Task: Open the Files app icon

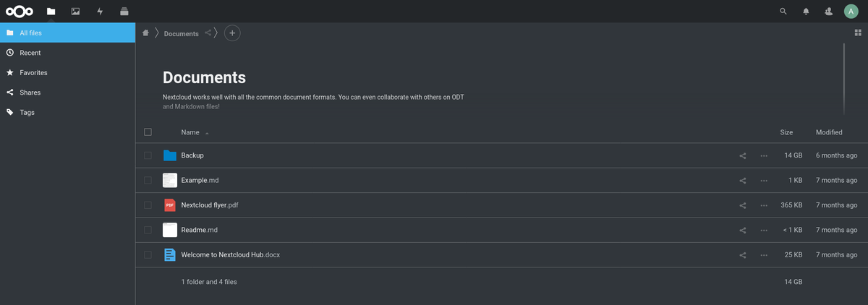Action: click(51, 11)
